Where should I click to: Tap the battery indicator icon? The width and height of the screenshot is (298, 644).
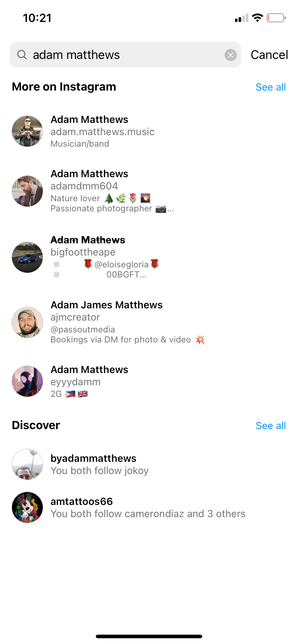(276, 18)
